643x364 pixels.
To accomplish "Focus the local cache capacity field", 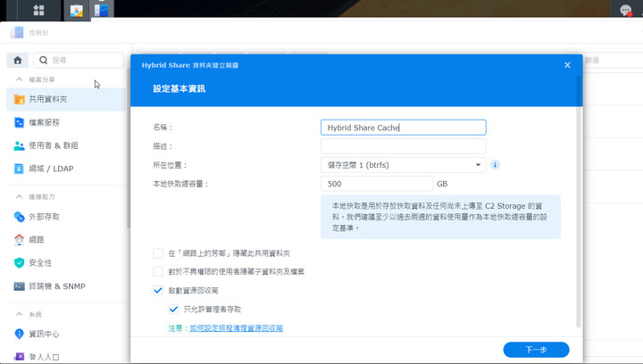I will coord(377,184).
